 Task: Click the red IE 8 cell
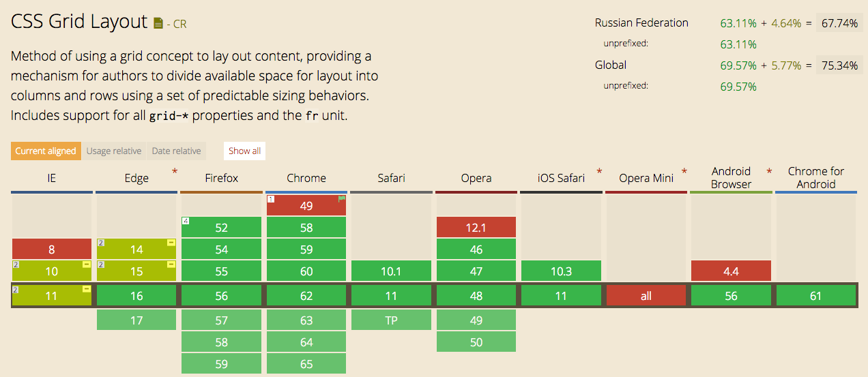click(52, 249)
